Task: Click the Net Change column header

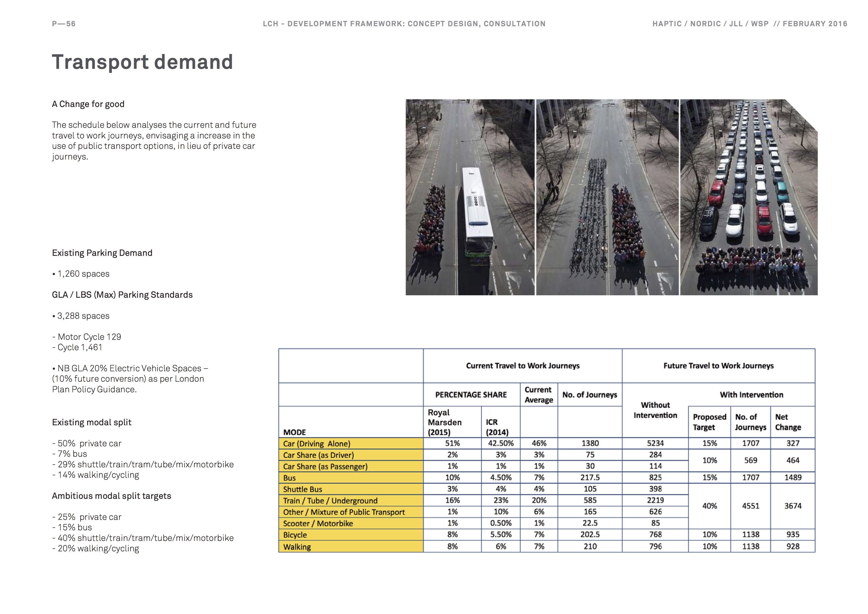Action: (788, 422)
